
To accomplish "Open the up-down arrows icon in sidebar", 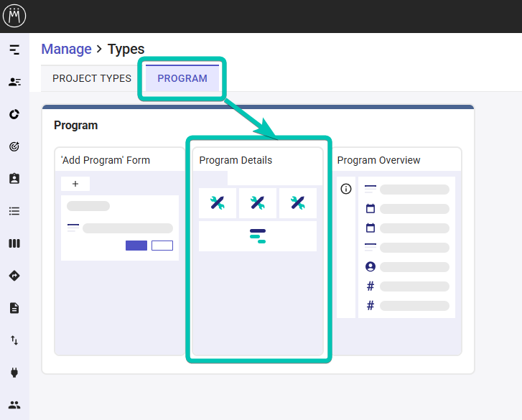I will click(14, 340).
